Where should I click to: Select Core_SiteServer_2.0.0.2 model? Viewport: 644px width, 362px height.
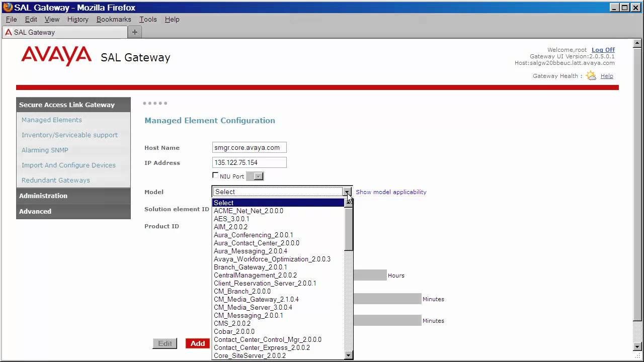point(278,355)
